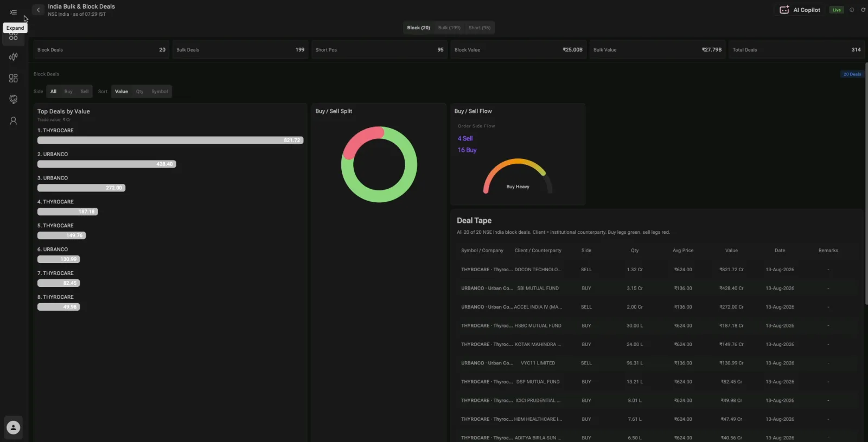Click the Client / Counterparty column header
The width and height of the screenshot is (868, 442).
[538, 251]
